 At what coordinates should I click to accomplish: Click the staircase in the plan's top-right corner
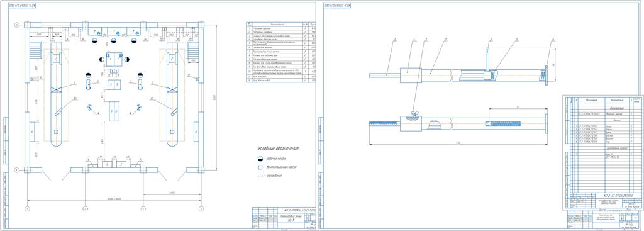[x=192, y=50]
